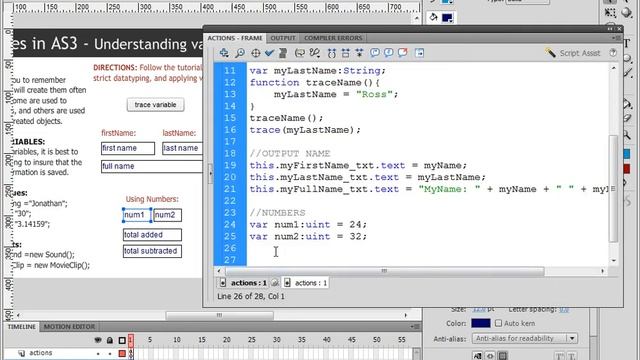Switch to the Timeline tab

pos(22,327)
